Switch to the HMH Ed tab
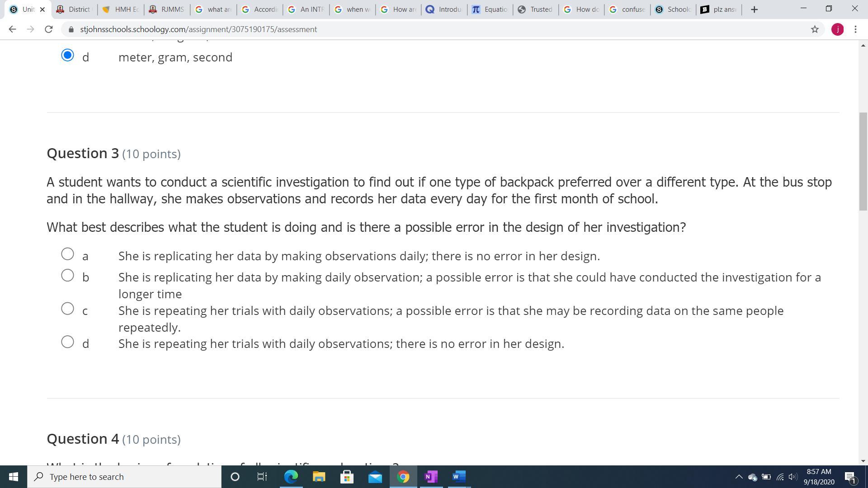Image resolution: width=868 pixels, height=488 pixels. (x=121, y=9)
